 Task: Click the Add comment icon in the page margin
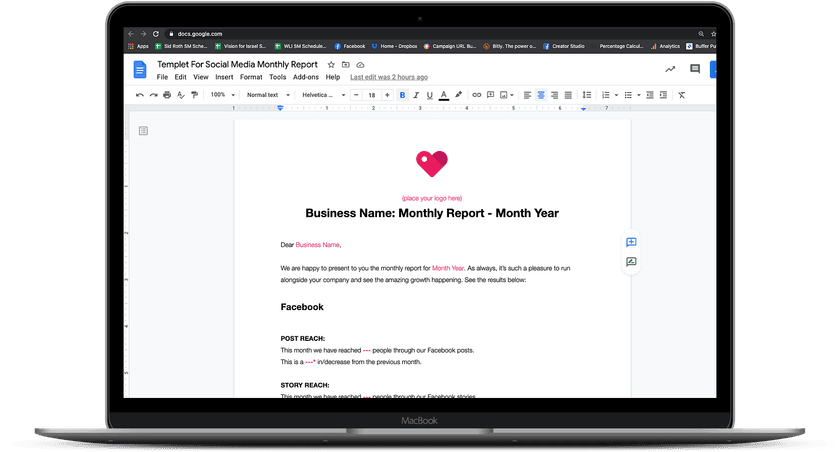click(631, 242)
